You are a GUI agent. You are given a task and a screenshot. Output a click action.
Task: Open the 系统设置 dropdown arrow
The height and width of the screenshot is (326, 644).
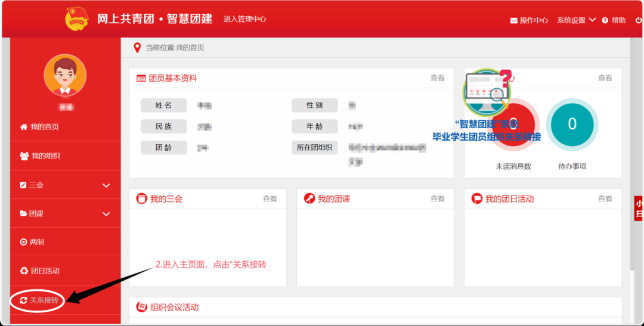pyautogui.click(x=592, y=20)
